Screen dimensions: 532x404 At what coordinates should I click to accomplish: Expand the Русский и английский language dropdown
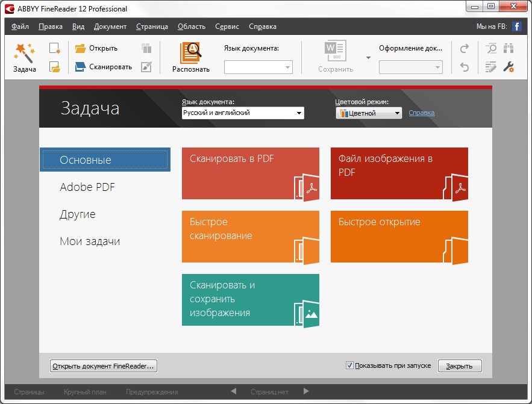(x=298, y=113)
